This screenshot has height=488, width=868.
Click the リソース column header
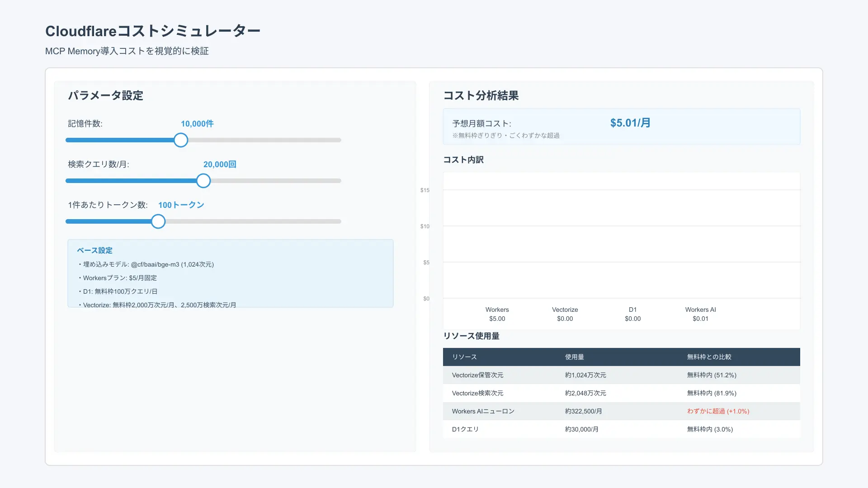(464, 357)
